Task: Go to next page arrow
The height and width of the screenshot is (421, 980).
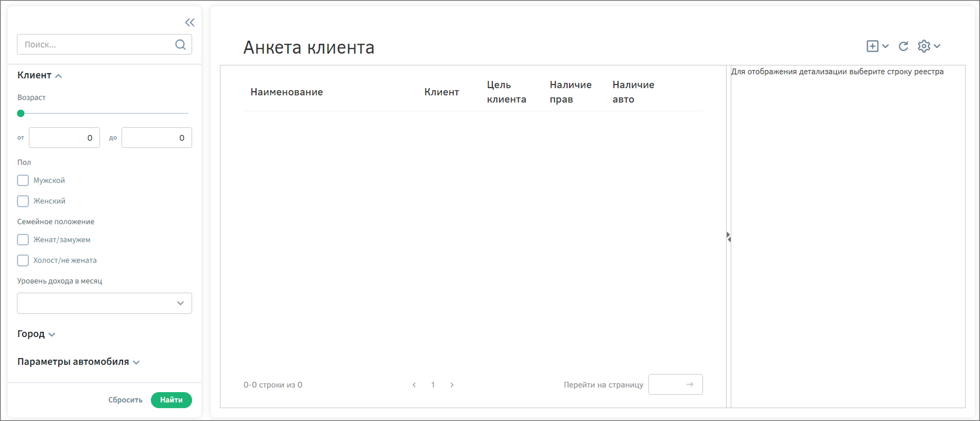Action: tap(452, 385)
